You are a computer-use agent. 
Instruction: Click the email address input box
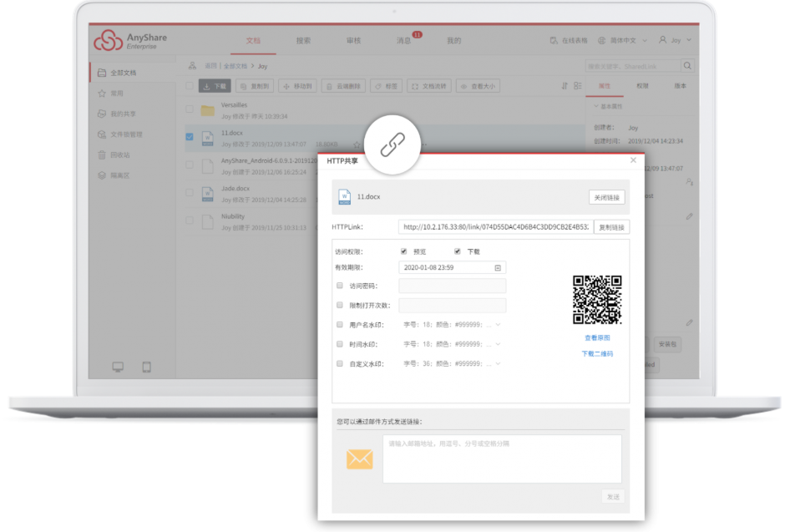pos(502,459)
